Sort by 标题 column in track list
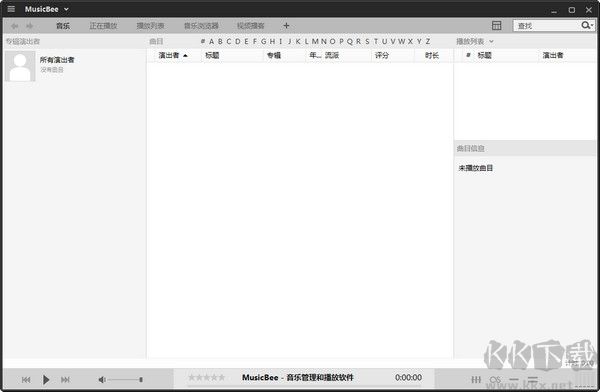 coord(212,56)
